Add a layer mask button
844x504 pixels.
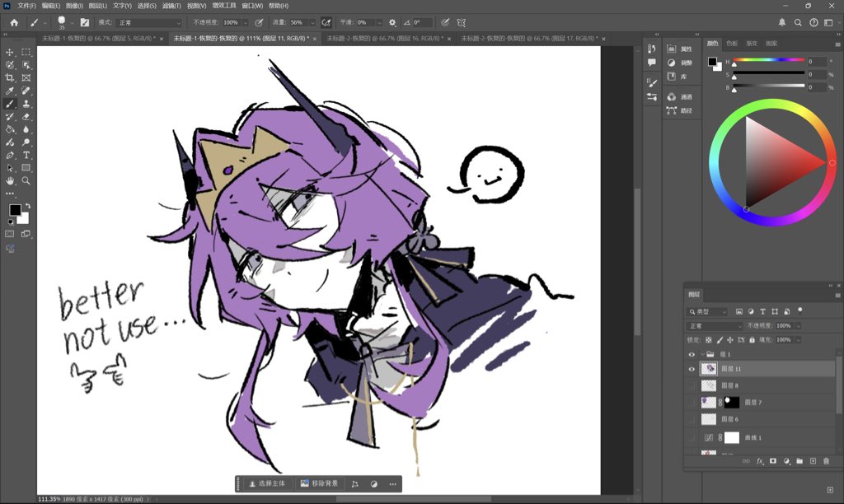click(x=773, y=461)
